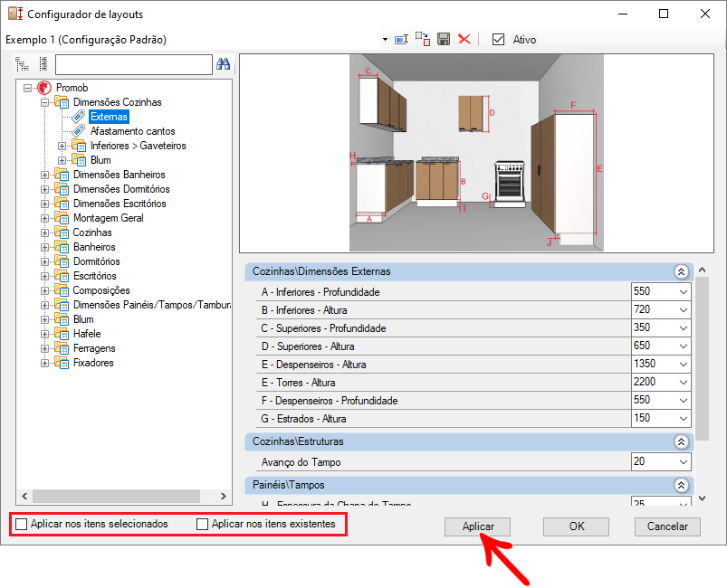Click the expand all tree icon

tap(22, 64)
